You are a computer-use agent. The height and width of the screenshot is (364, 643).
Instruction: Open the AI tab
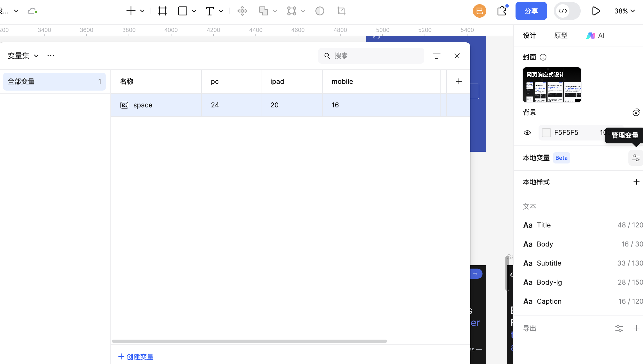pos(595,36)
